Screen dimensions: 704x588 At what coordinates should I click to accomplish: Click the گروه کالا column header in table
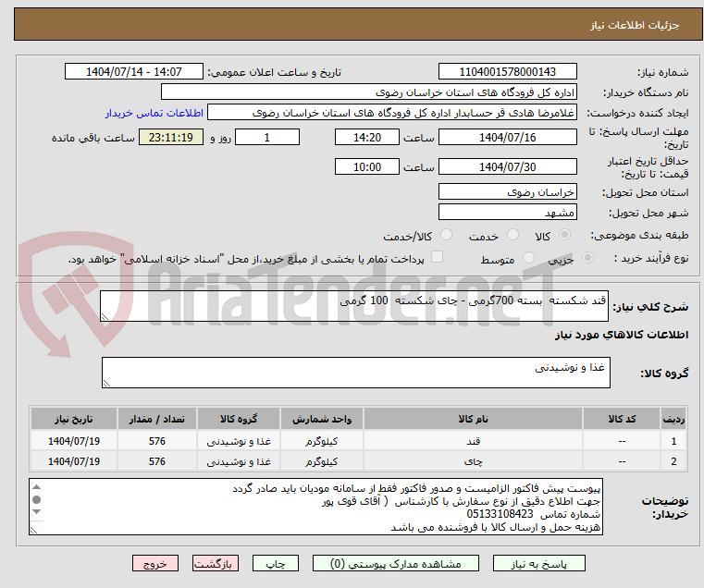(x=239, y=419)
